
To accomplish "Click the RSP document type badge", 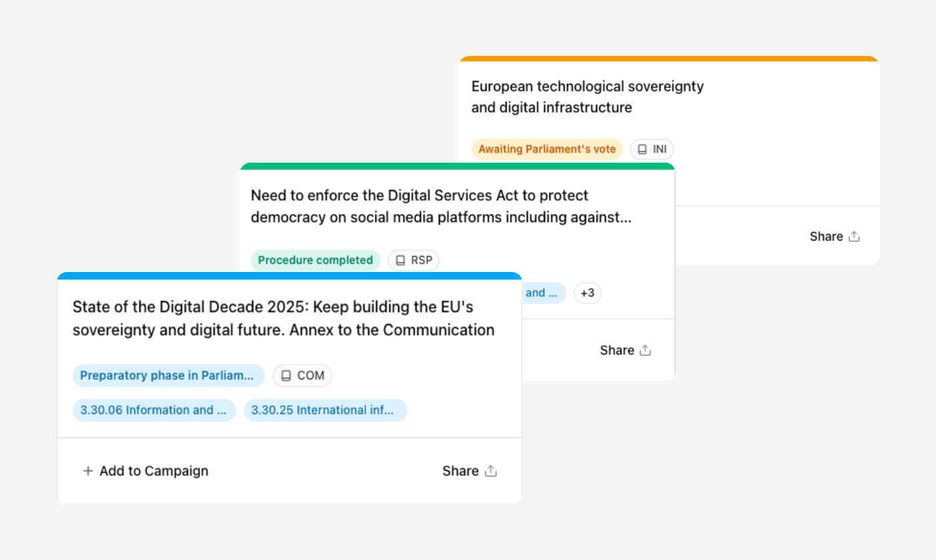I will pos(413,260).
